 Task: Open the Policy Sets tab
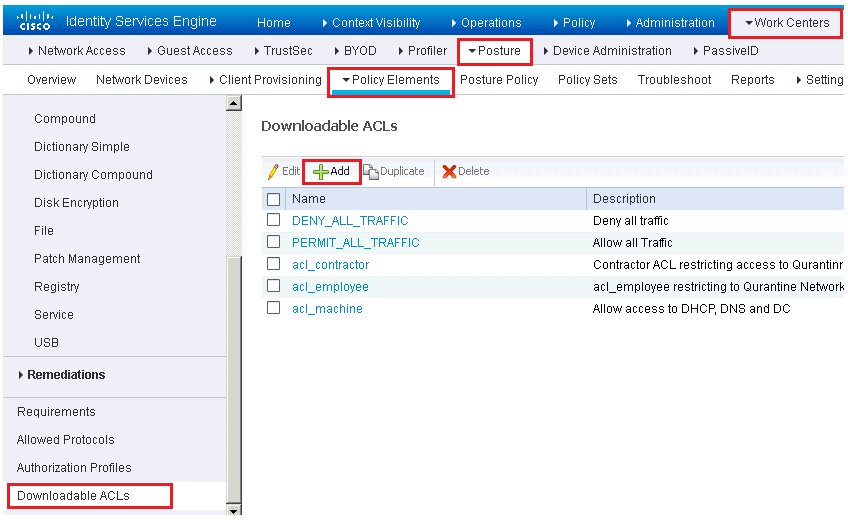(x=588, y=80)
